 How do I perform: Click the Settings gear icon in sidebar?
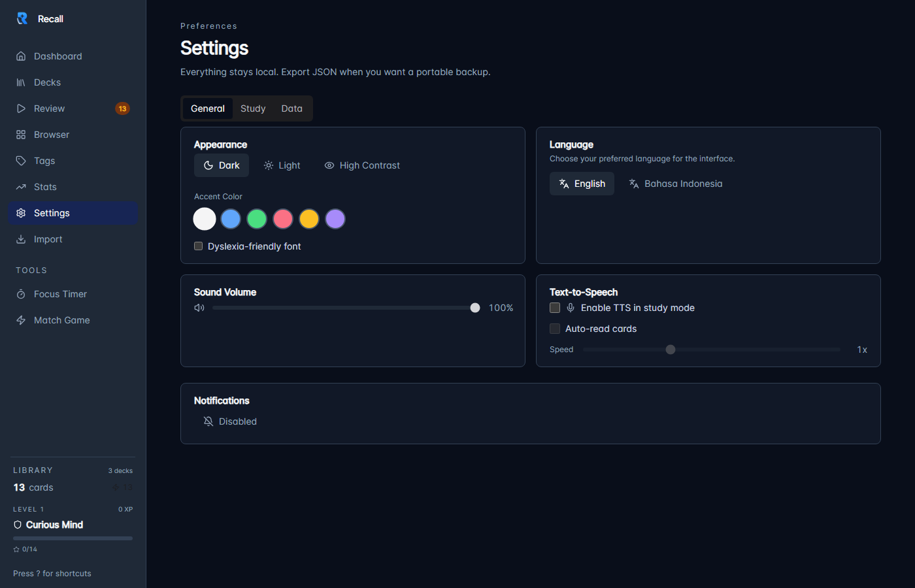pyautogui.click(x=21, y=213)
